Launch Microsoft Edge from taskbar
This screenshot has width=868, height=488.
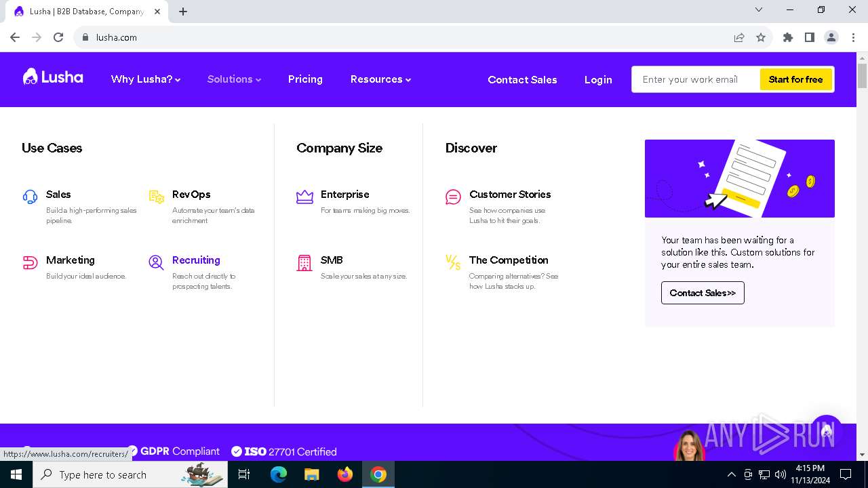(279, 474)
